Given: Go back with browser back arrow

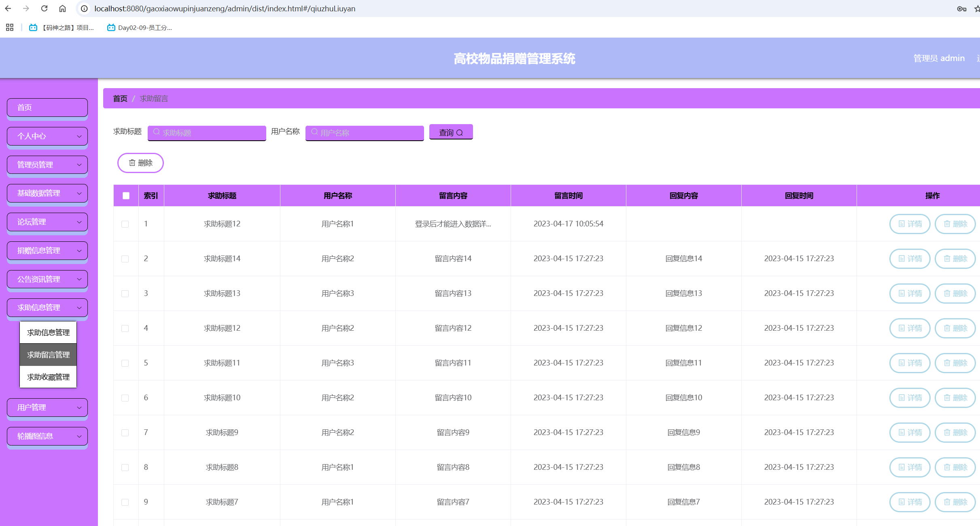Looking at the screenshot, I should [x=8, y=8].
